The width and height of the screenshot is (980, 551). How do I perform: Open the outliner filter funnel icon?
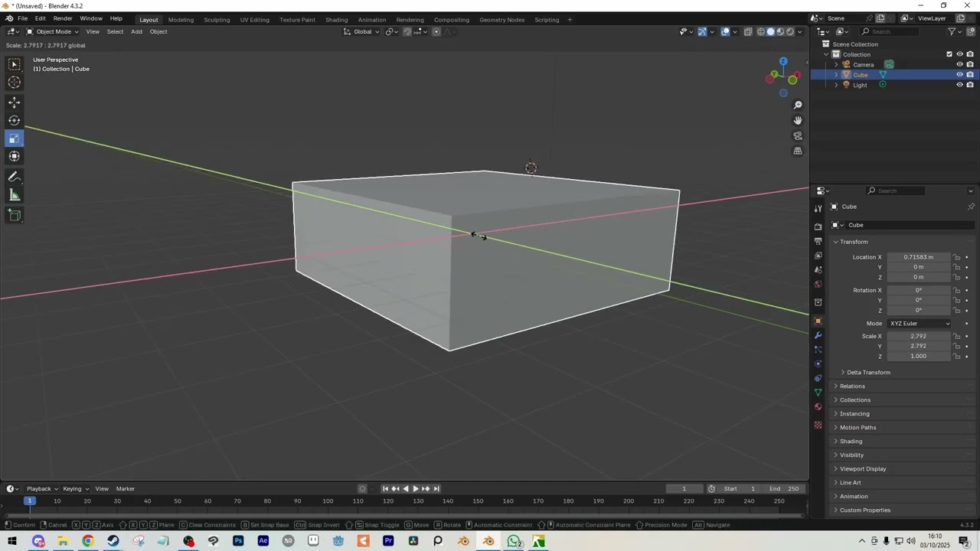coord(952,31)
